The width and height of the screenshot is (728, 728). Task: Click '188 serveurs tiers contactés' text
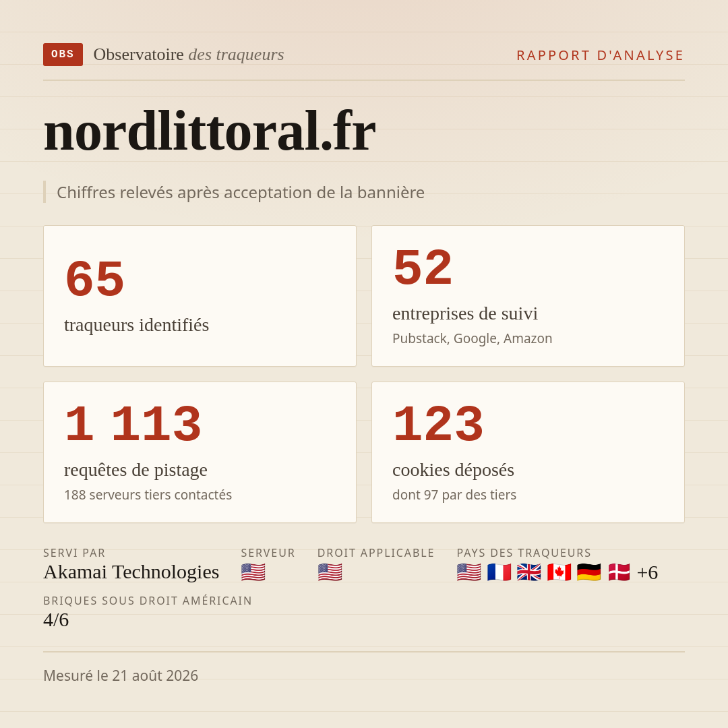[x=148, y=495]
